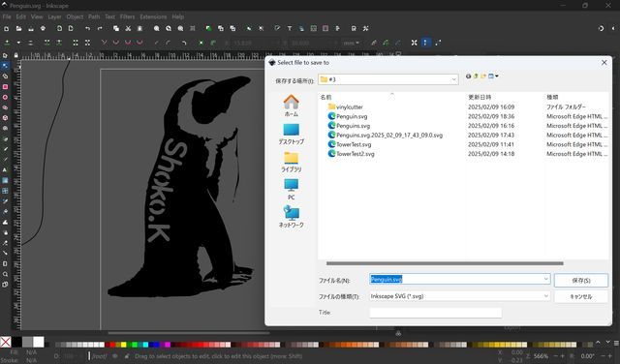The width and height of the screenshot is (620, 364).
Task: Open the Filters menu
Action: [127, 16]
